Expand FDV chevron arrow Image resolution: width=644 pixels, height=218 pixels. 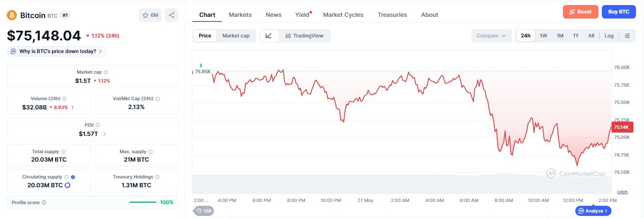coord(105,134)
